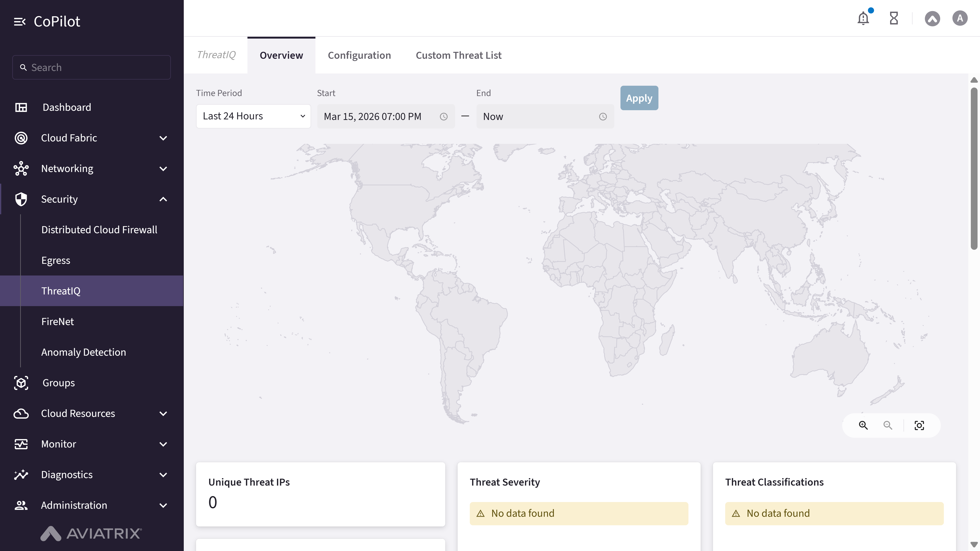Expand the Monitor section

(163, 444)
